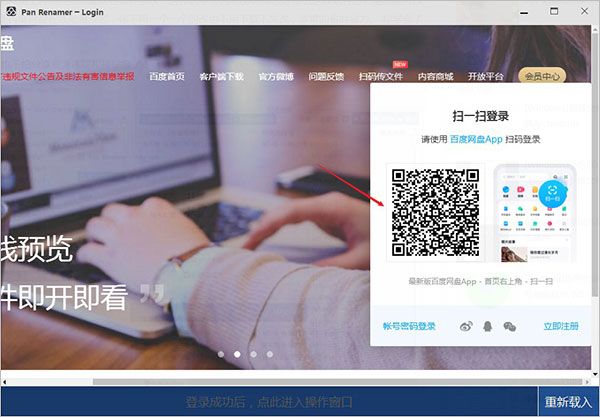Viewport: 600px width, 417px height.
Task: Click the 扫一扫登录 heading
Action: click(481, 116)
